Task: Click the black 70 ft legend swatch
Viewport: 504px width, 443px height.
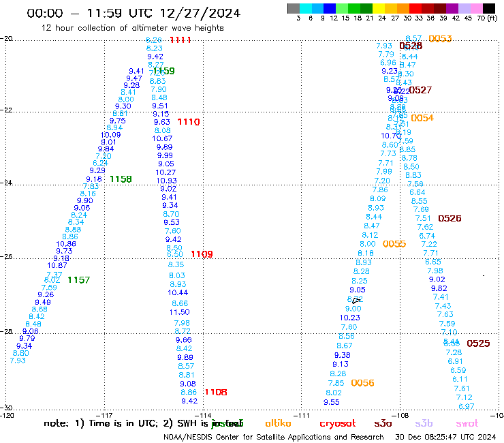Action: [489, 9]
